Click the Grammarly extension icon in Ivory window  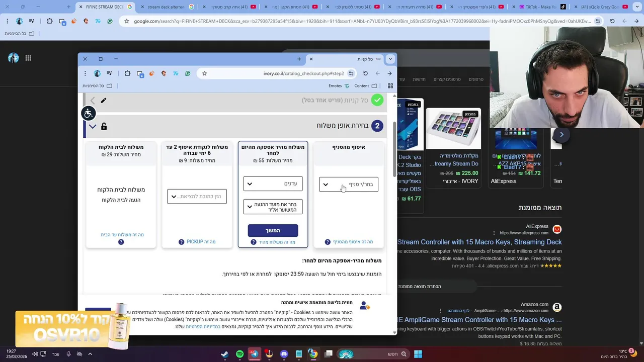coord(188,73)
